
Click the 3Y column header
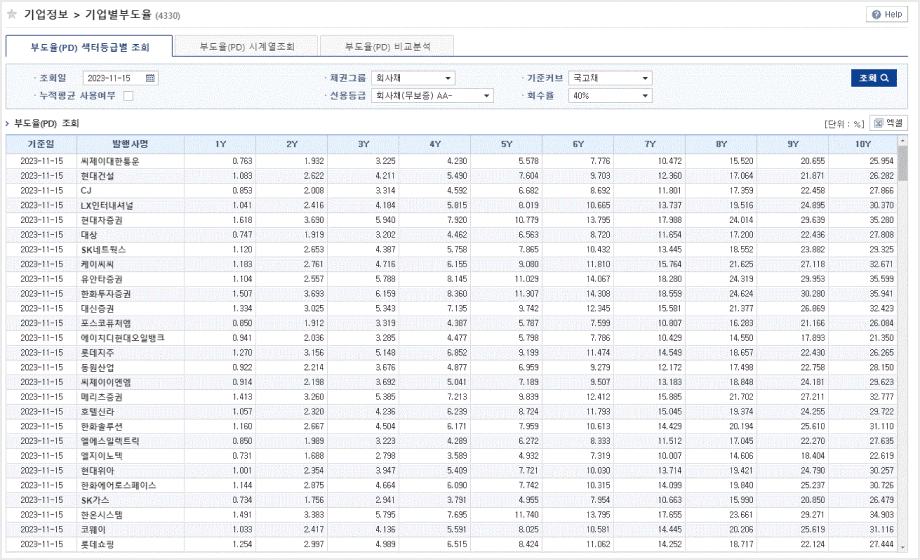[x=363, y=144]
